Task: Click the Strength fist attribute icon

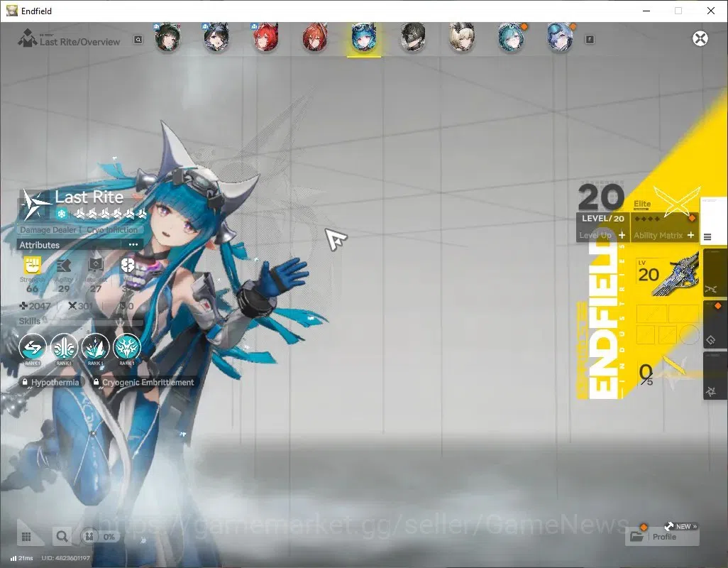Action: pos(33,266)
